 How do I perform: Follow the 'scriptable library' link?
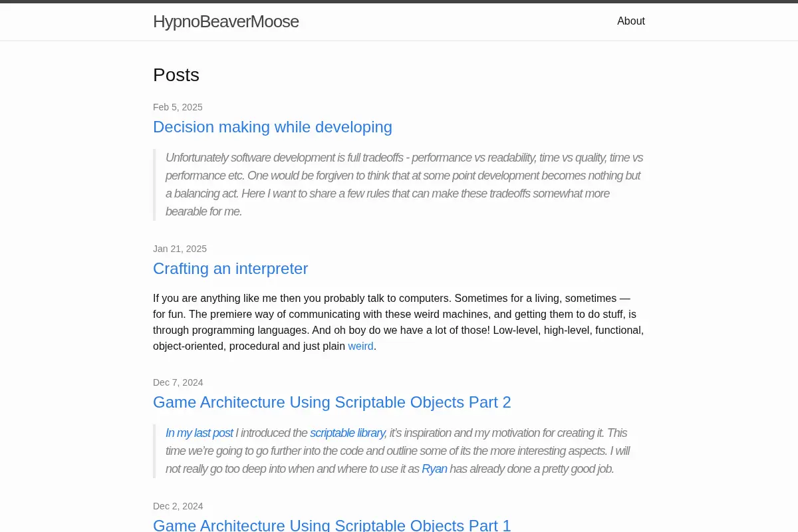tap(347, 433)
